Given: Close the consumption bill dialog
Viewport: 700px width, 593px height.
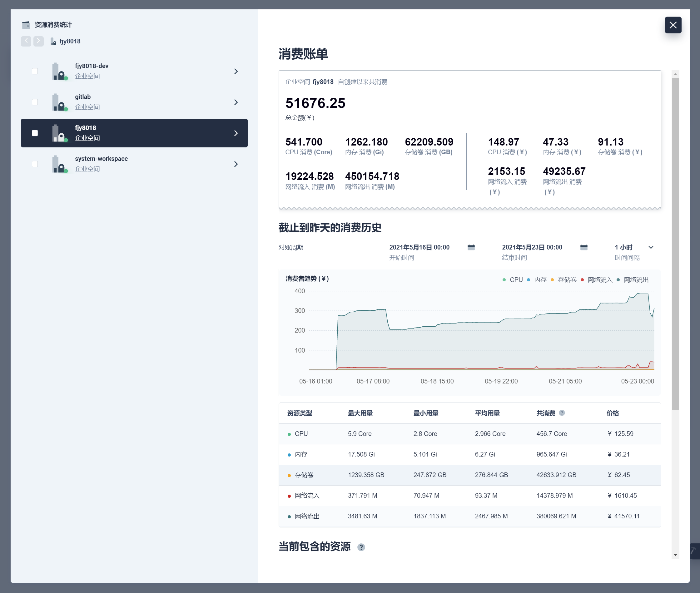Looking at the screenshot, I should 673,25.
